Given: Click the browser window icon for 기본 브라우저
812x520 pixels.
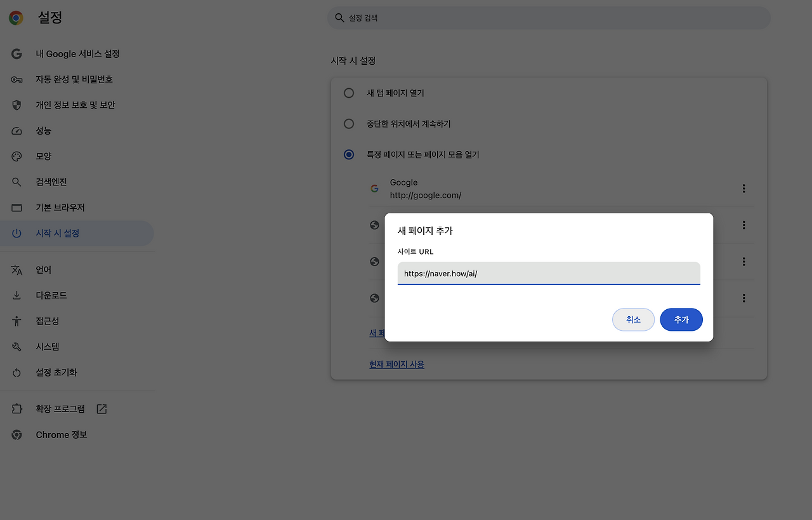Looking at the screenshot, I should pos(16,208).
